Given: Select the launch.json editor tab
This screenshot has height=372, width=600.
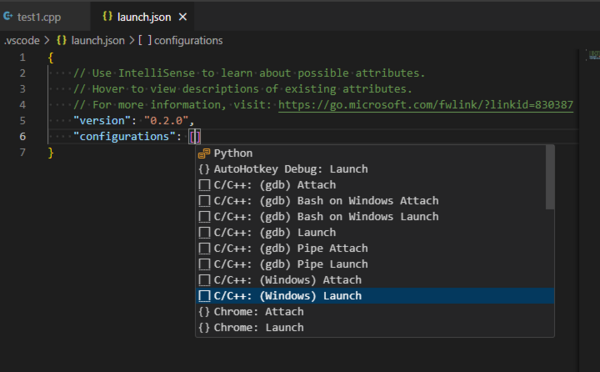Looking at the screenshot, I should (x=142, y=17).
